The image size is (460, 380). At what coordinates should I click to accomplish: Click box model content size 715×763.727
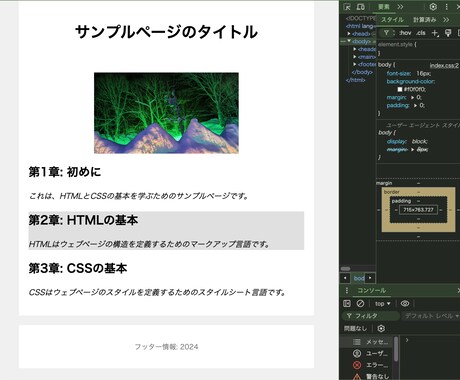pyautogui.click(x=418, y=210)
